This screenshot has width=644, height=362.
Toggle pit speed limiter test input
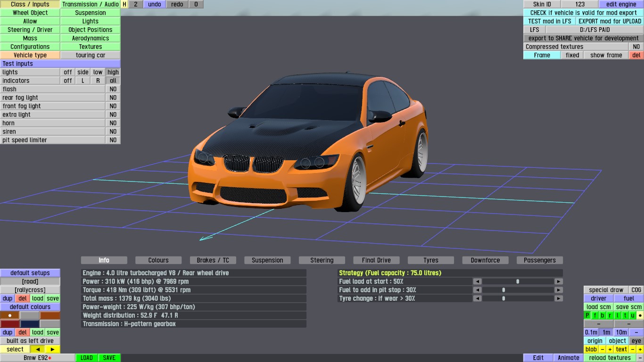pyautogui.click(x=113, y=140)
